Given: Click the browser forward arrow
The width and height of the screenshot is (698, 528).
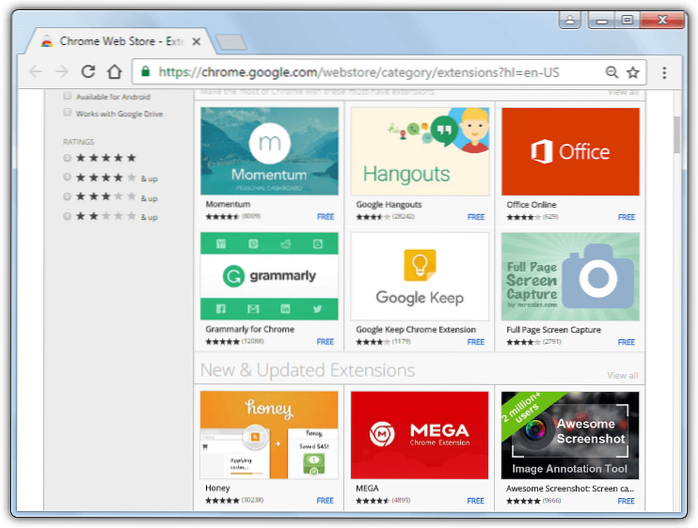Looking at the screenshot, I should (62, 72).
